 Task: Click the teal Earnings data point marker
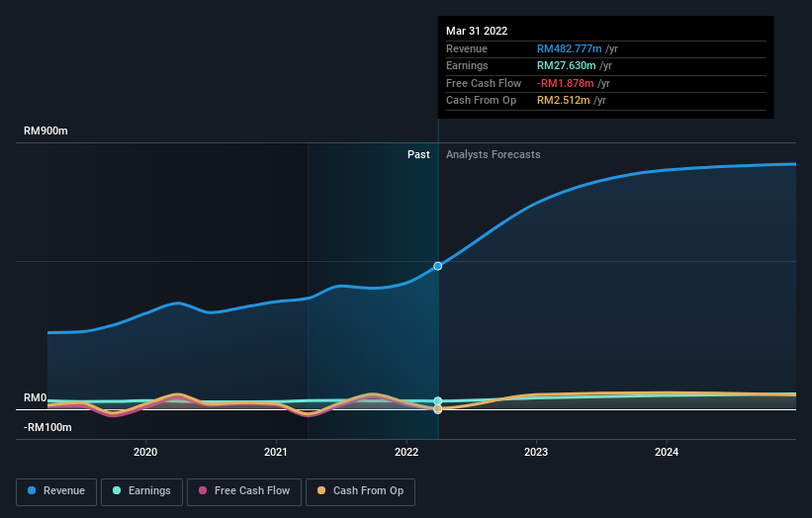(x=437, y=401)
